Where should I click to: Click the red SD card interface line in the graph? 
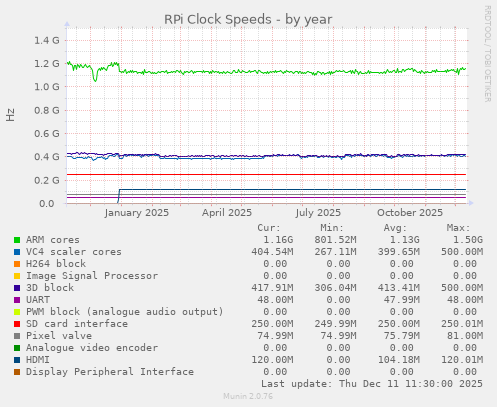click(x=267, y=175)
